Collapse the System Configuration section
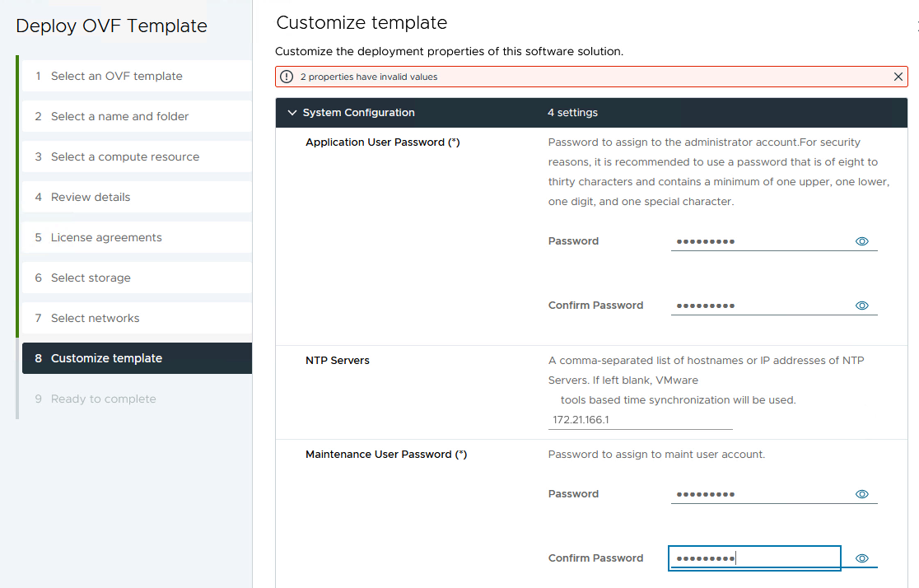Viewport: 919px width, 588px height. [x=292, y=113]
